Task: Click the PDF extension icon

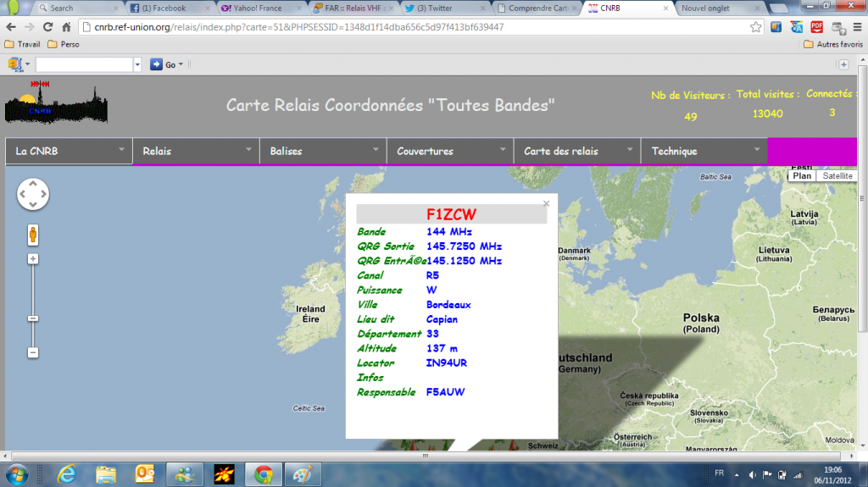Action: click(816, 27)
